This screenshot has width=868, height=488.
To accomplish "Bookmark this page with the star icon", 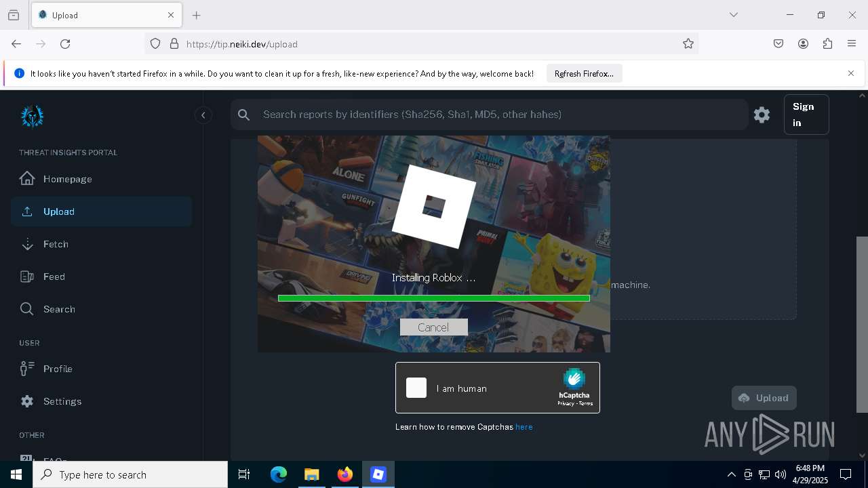I will coord(688,44).
